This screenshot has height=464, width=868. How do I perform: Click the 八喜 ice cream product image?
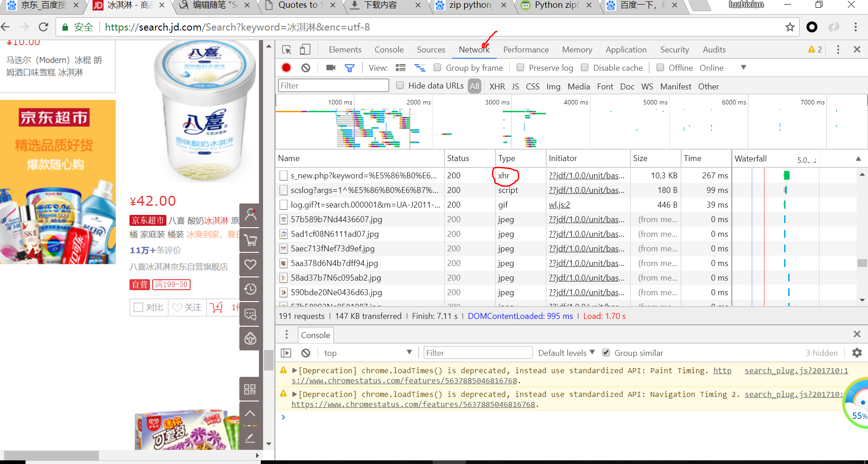tap(204, 111)
